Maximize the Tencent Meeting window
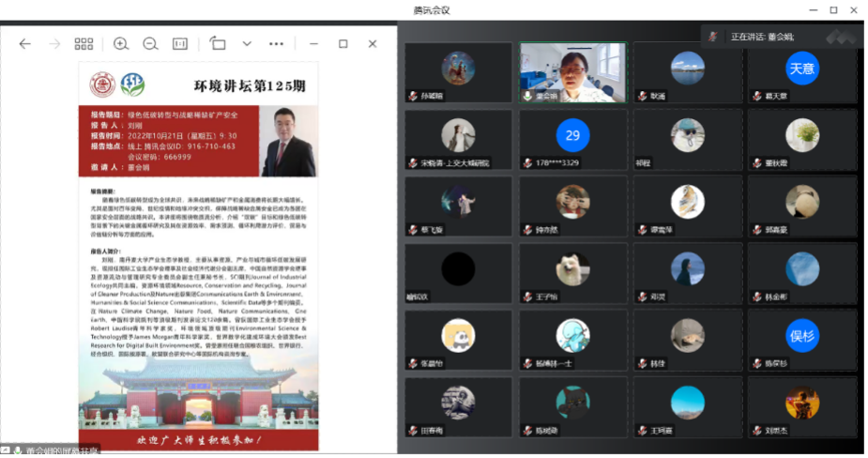 click(832, 10)
